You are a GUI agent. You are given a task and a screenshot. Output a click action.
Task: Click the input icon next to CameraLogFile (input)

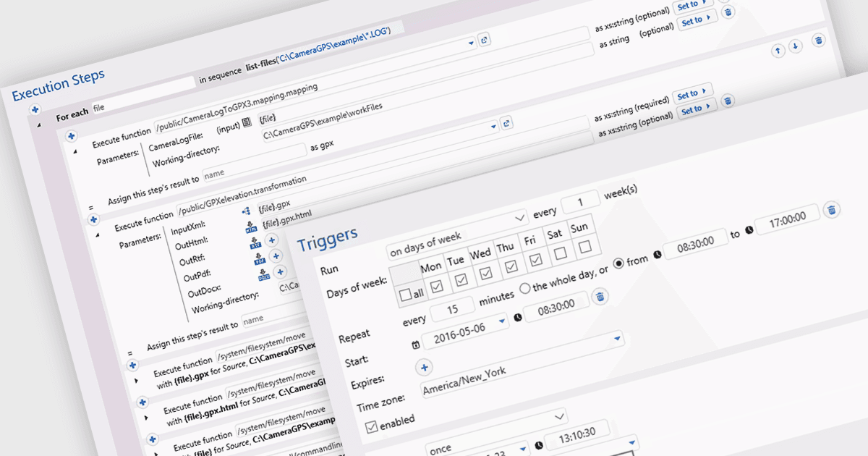pyautogui.click(x=247, y=122)
